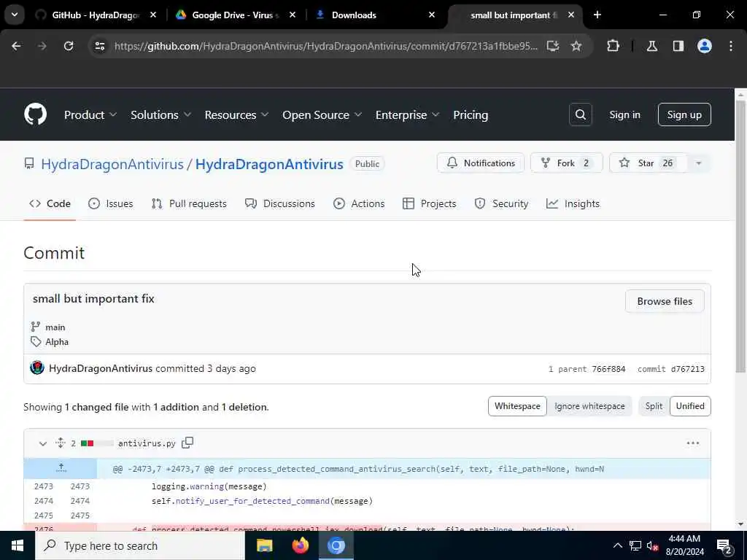Reload the page with refresh icon

point(69,46)
